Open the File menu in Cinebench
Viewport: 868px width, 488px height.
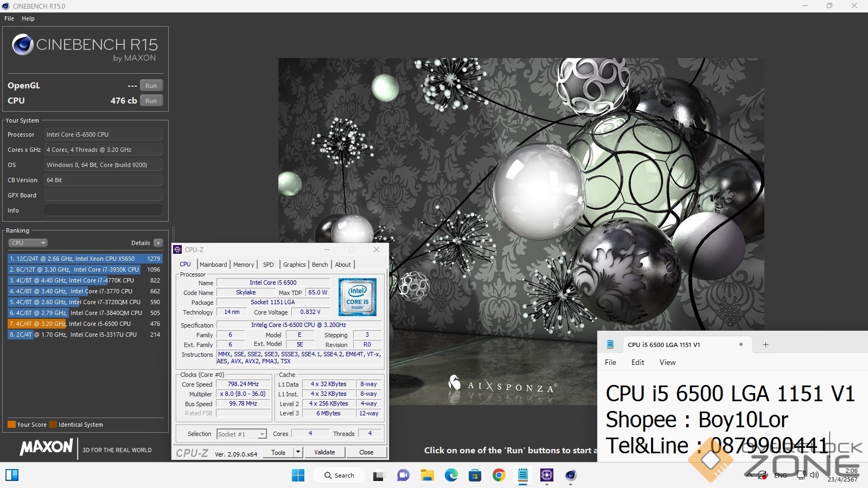coord(9,18)
